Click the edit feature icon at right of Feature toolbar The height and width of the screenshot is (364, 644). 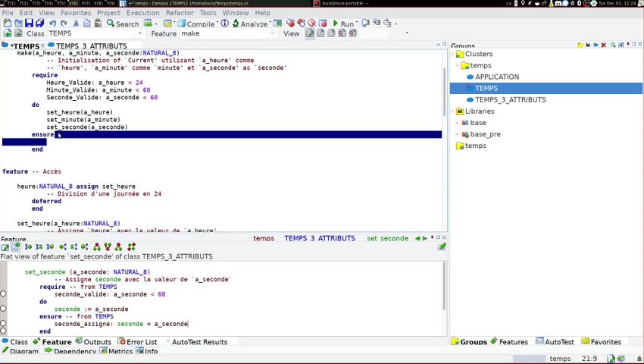coord(442,247)
